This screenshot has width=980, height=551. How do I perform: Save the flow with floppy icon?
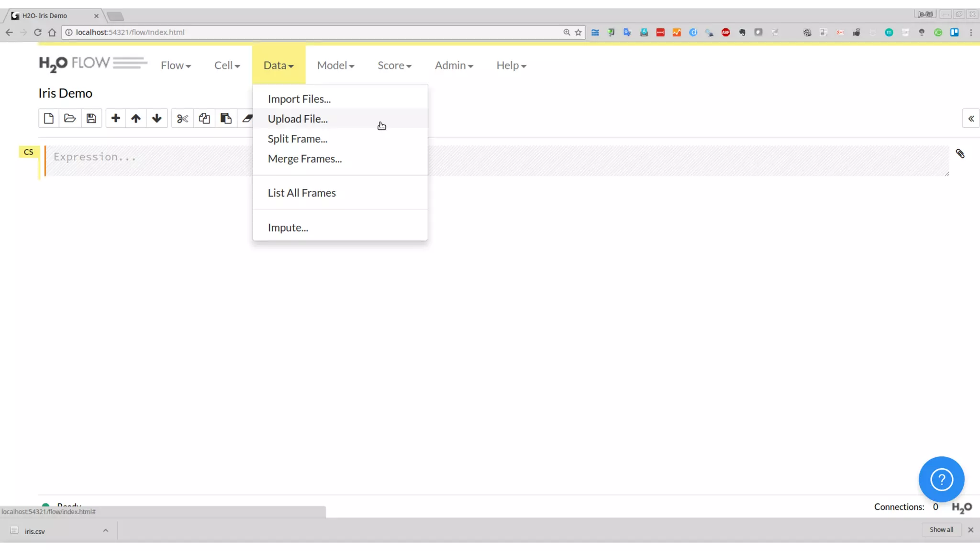[91, 119]
